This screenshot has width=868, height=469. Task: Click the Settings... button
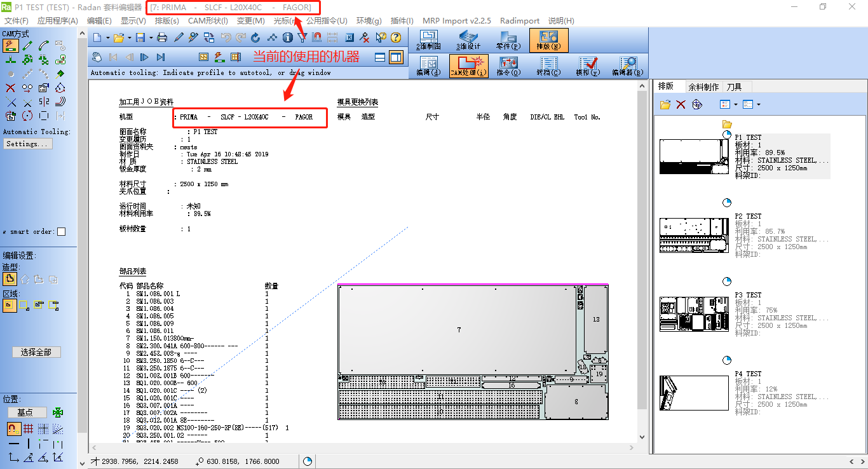(27, 144)
